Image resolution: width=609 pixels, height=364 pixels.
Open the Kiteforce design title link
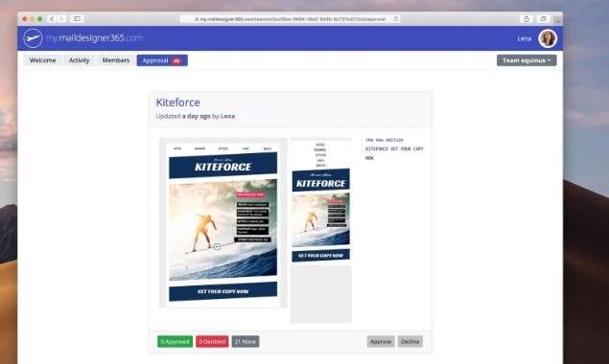(177, 102)
